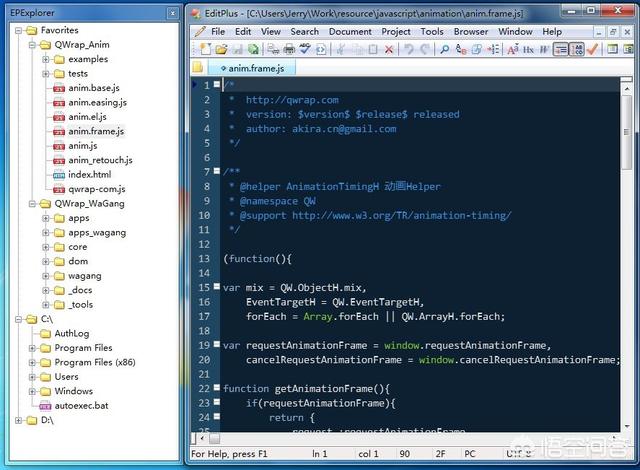This screenshot has width=640, height=470.
Task: Expand the examples folder
Action: [46, 60]
